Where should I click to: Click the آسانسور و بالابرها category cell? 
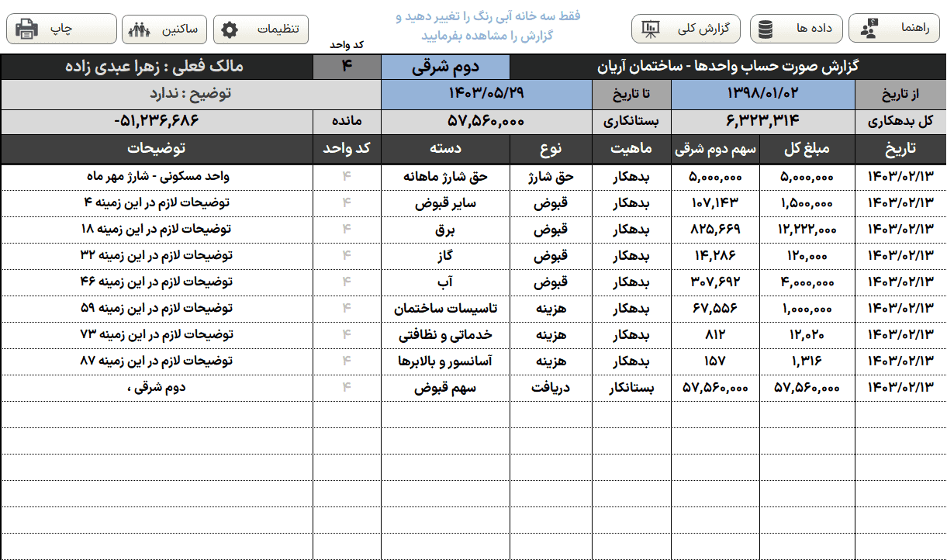coord(445,361)
